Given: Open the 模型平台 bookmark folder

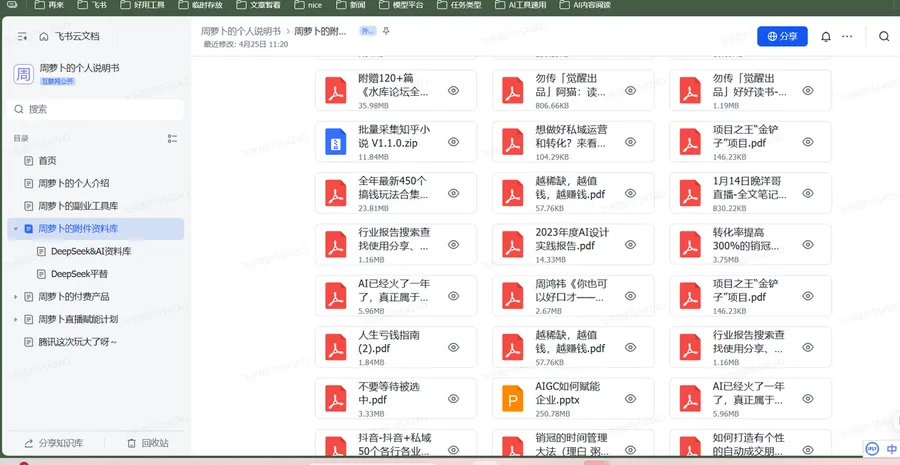Looking at the screenshot, I should [x=402, y=5].
